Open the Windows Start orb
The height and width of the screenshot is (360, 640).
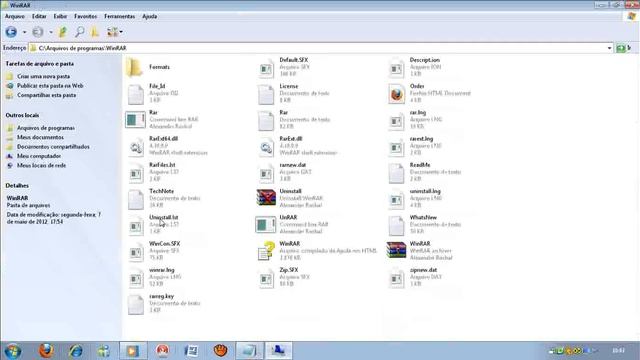[x=13, y=351]
